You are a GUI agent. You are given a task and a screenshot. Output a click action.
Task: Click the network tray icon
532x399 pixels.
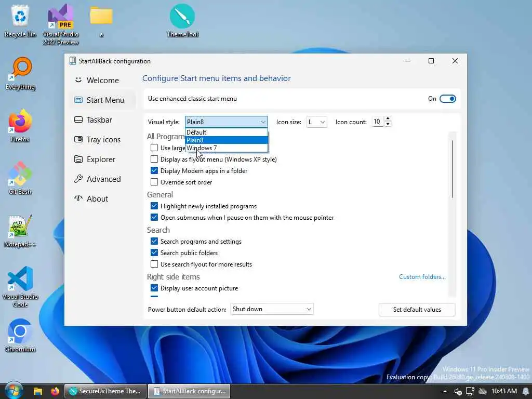click(470, 392)
